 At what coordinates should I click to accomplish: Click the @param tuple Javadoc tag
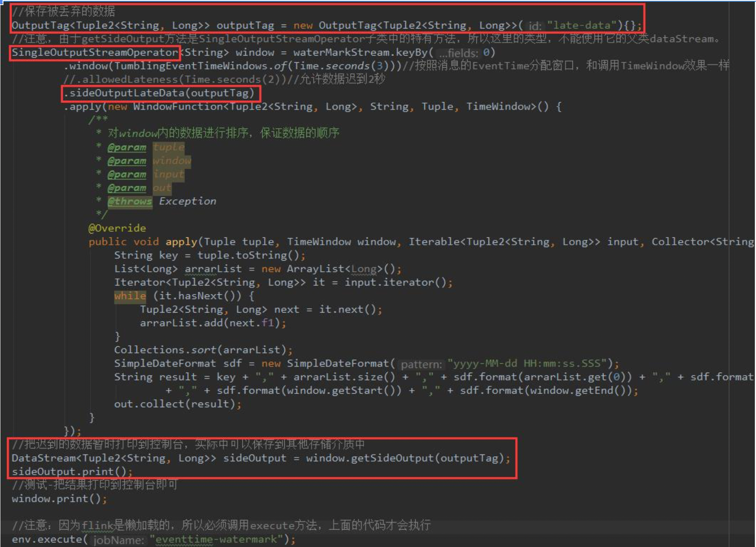point(146,147)
